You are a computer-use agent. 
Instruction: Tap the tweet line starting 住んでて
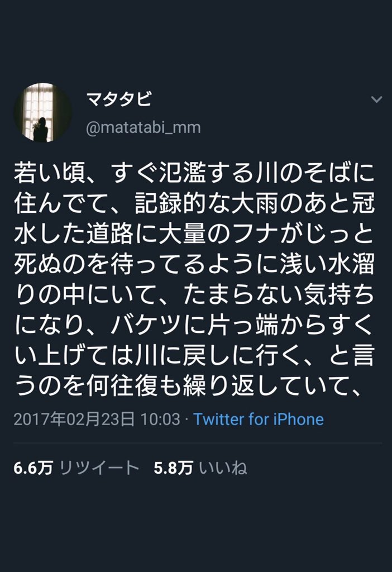tap(194, 203)
